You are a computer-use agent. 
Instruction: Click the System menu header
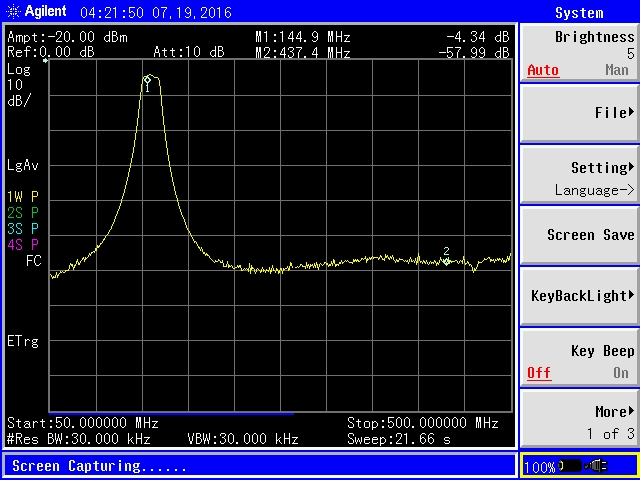pyautogui.click(x=578, y=12)
